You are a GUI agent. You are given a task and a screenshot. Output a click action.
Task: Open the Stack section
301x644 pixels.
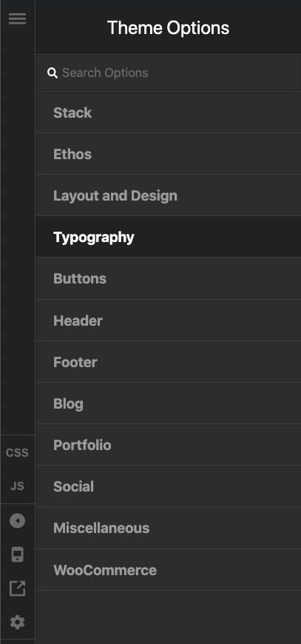[x=168, y=112]
